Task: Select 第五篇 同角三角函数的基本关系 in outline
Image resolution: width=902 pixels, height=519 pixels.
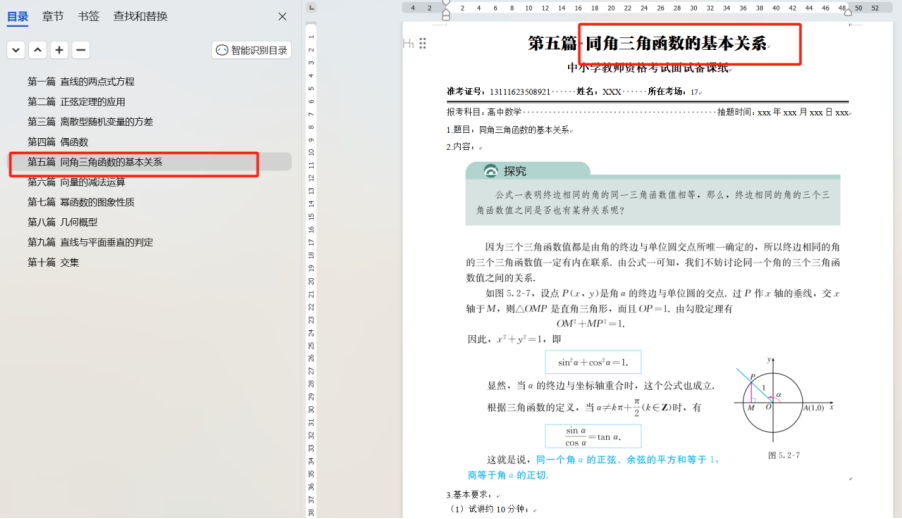Action: (x=95, y=162)
